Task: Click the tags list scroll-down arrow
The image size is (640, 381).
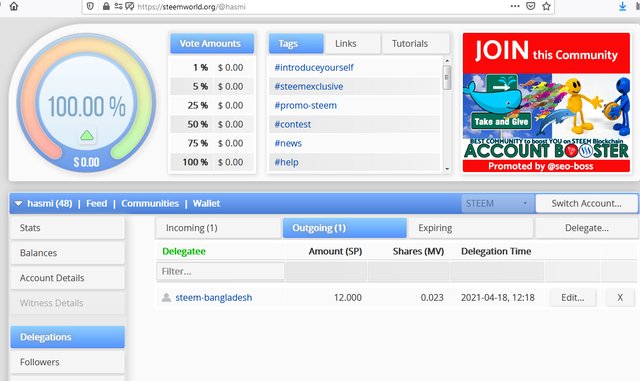Action: point(447,169)
